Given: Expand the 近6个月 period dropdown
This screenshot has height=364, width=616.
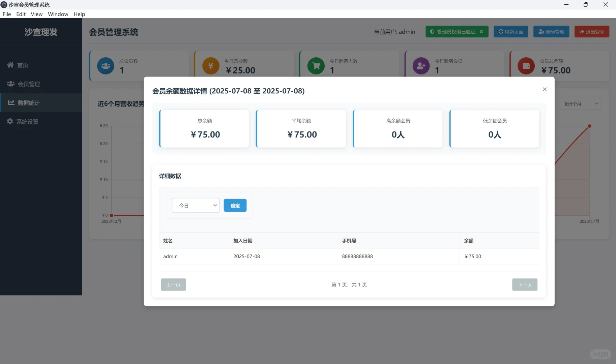Looking at the screenshot, I should [580, 103].
